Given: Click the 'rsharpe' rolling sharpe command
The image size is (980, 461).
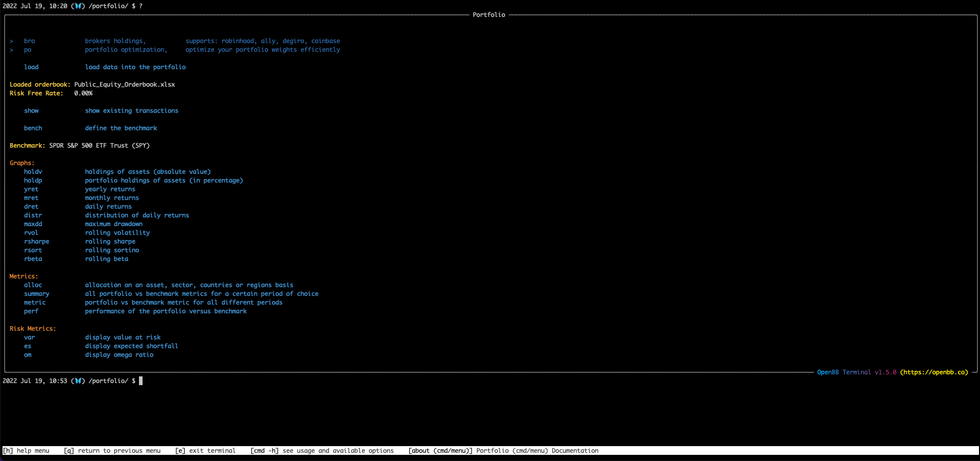Looking at the screenshot, I should click(36, 242).
